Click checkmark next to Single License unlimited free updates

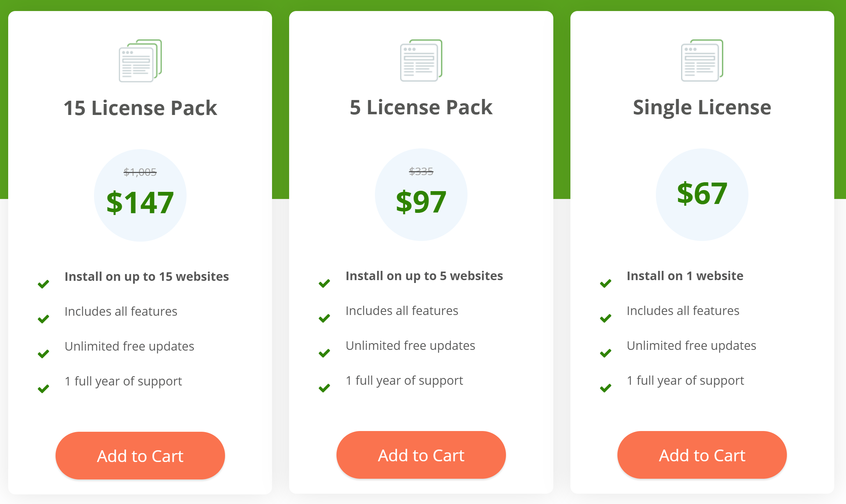pos(605,353)
